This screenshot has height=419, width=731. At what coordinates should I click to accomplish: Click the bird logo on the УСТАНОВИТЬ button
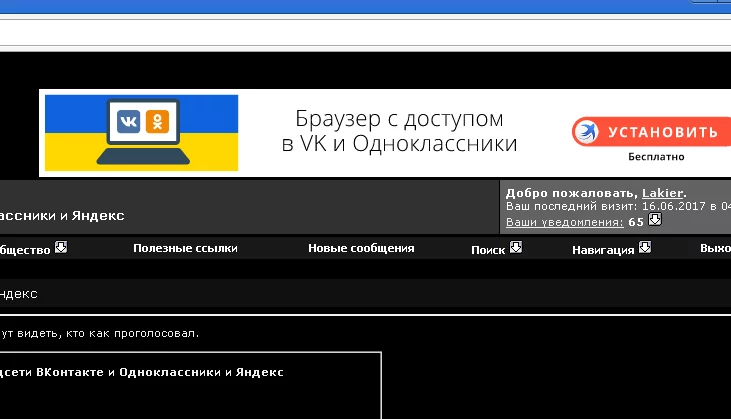(x=586, y=132)
